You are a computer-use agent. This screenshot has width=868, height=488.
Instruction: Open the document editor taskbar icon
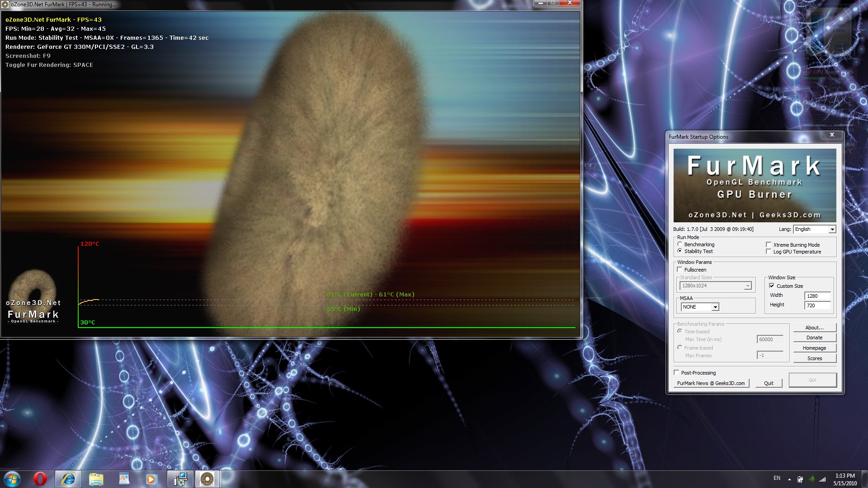click(124, 479)
